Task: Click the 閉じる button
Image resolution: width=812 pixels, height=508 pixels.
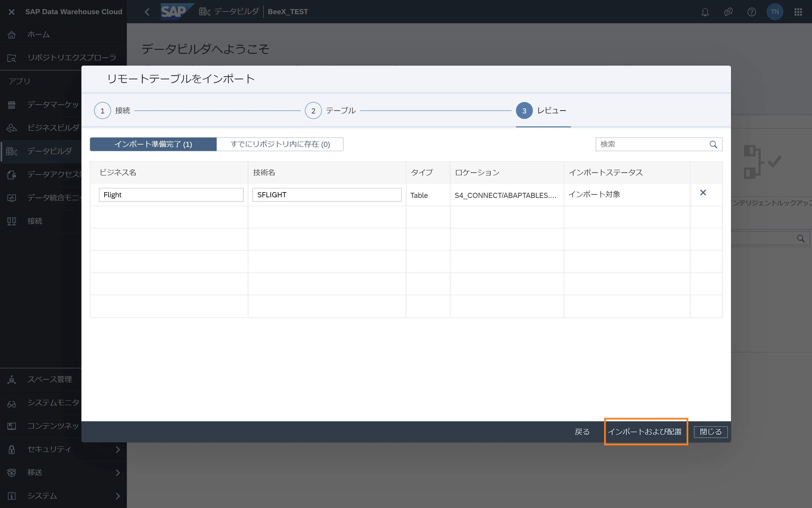Action: tap(711, 432)
